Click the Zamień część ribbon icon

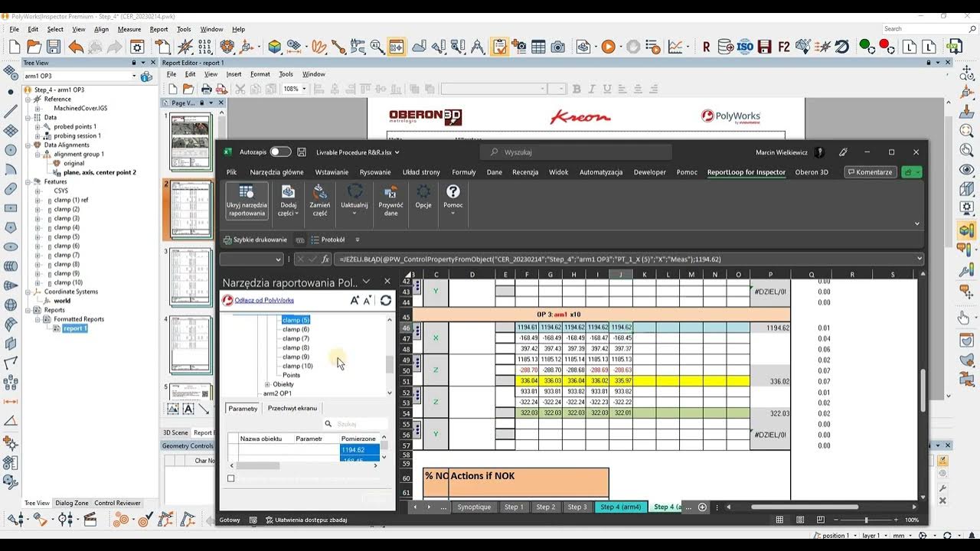(x=319, y=191)
